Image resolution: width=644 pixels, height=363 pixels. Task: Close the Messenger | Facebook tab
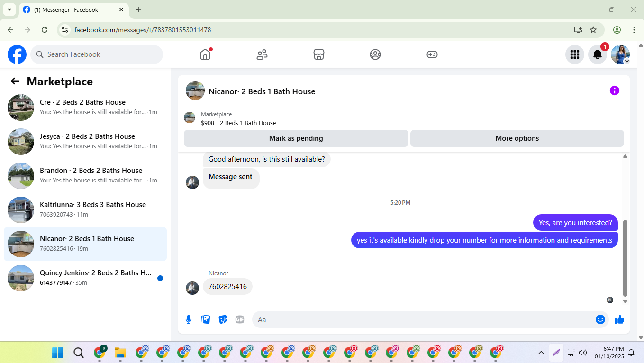[x=121, y=9]
